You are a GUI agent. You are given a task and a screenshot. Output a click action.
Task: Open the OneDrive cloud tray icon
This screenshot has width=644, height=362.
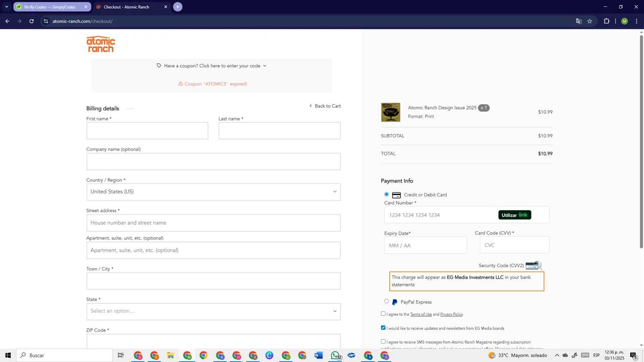565,355
